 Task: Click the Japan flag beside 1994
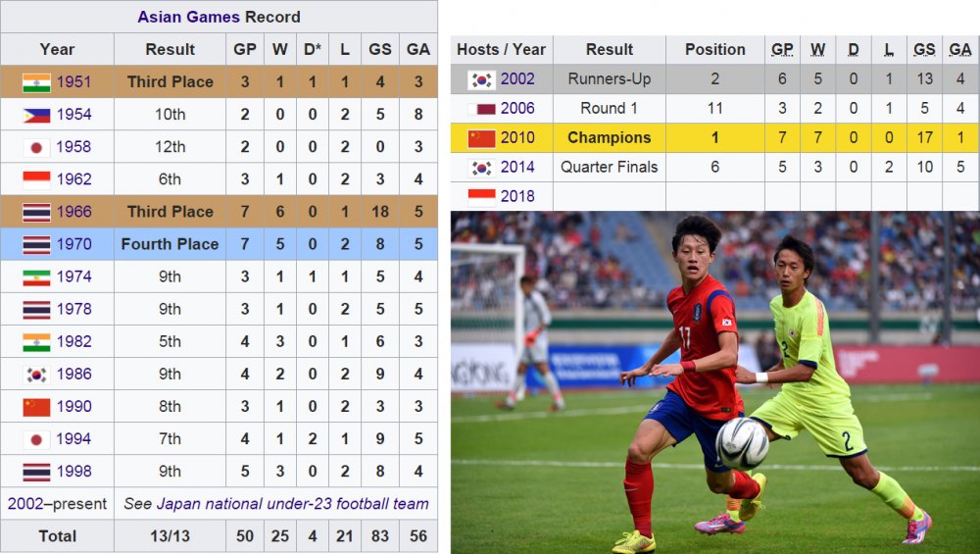[x=36, y=439]
